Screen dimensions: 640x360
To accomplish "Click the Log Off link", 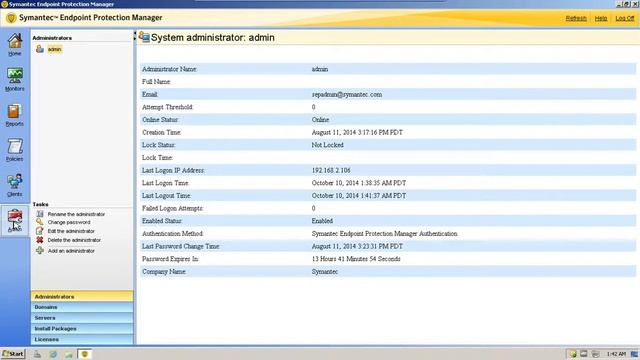I will tap(624, 18).
